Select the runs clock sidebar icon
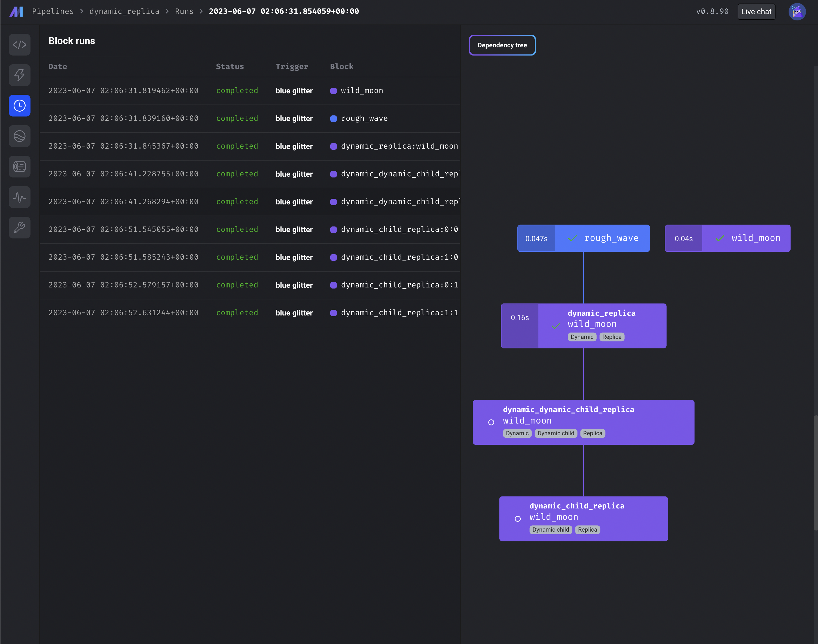The height and width of the screenshot is (644, 818). pyautogui.click(x=20, y=106)
